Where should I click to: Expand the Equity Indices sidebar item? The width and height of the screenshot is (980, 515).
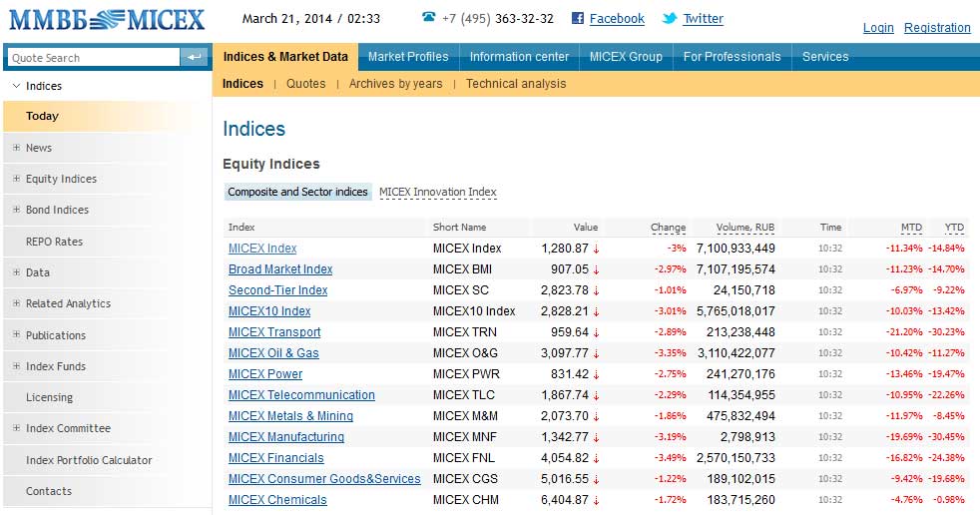pos(16,179)
